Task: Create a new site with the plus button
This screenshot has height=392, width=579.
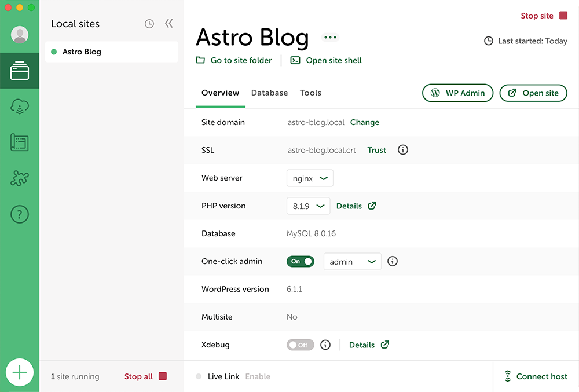Action: [x=20, y=372]
